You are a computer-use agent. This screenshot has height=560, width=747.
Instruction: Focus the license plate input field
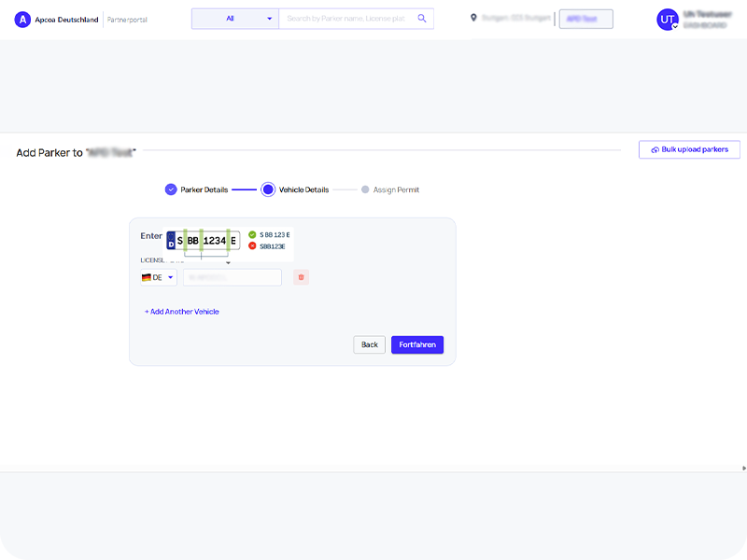tap(233, 277)
